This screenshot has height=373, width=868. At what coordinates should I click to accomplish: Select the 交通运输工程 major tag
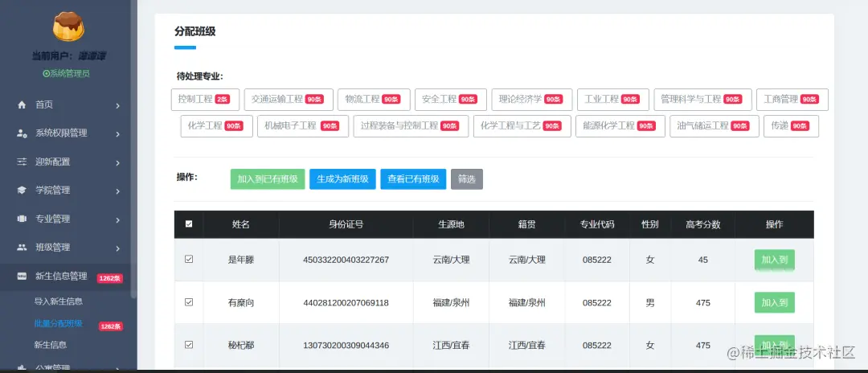[x=289, y=100]
